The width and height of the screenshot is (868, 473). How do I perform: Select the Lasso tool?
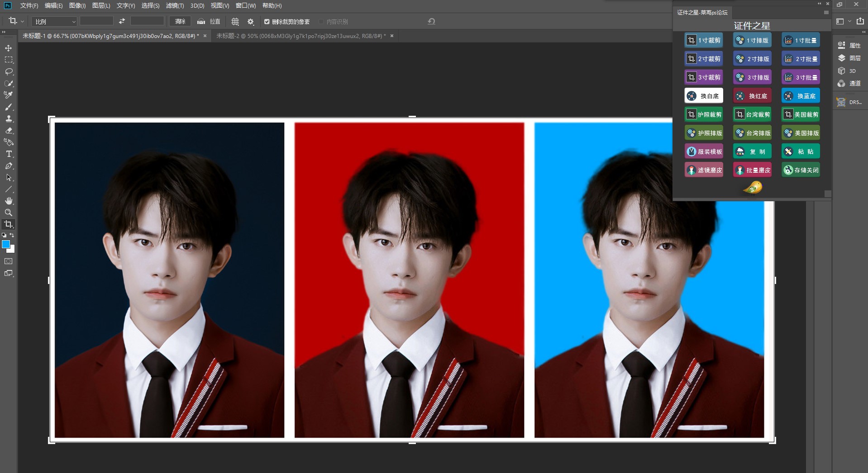coord(8,71)
